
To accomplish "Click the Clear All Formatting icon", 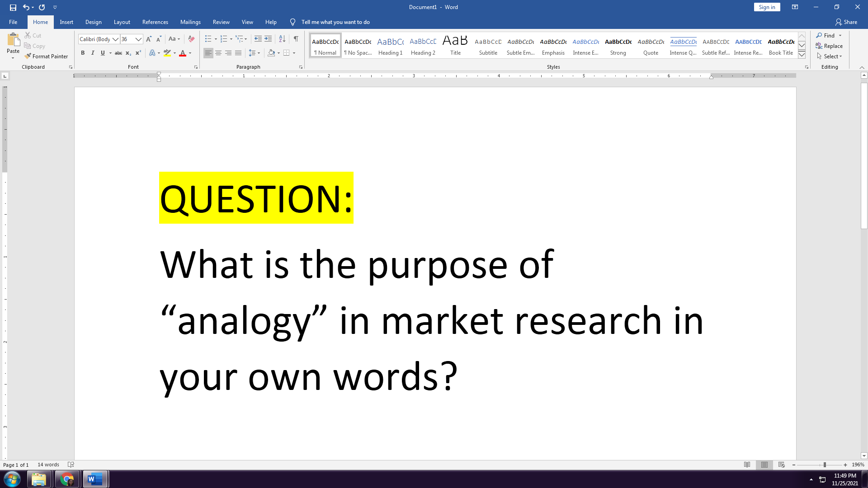I will pyautogui.click(x=191, y=39).
